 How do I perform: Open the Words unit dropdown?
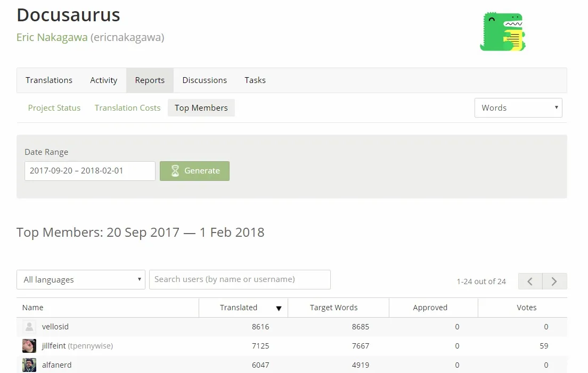pos(518,108)
